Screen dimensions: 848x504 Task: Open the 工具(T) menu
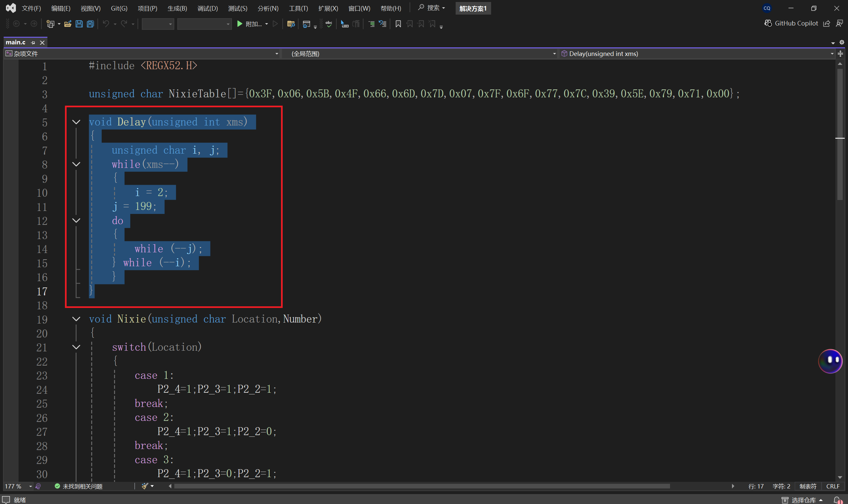click(x=298, y=8)
